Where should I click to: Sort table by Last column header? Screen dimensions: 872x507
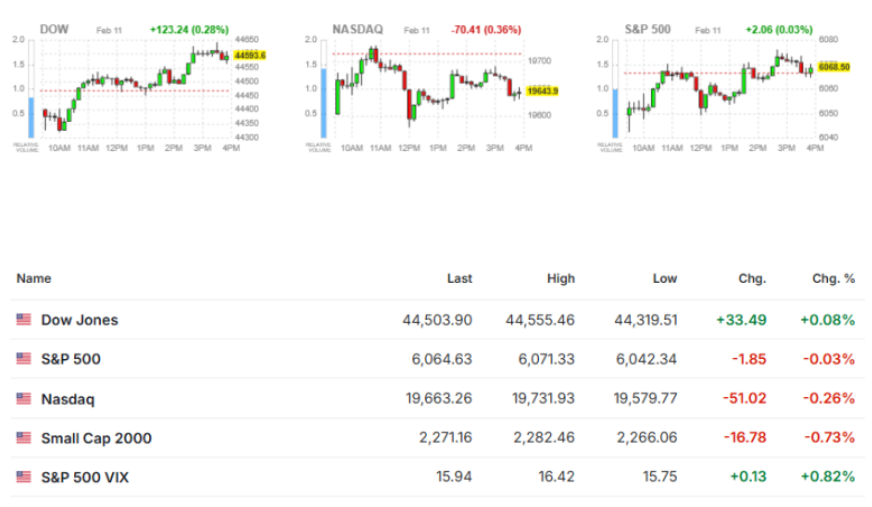point(459,279)
